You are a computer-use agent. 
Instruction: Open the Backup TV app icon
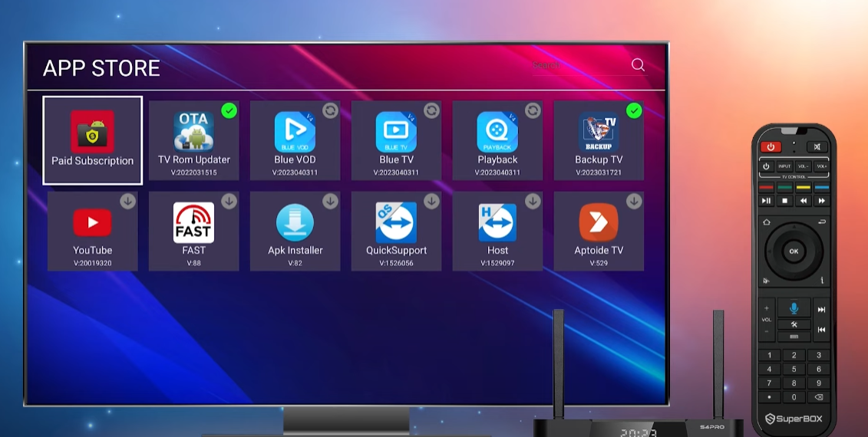[x=599, y=132]
